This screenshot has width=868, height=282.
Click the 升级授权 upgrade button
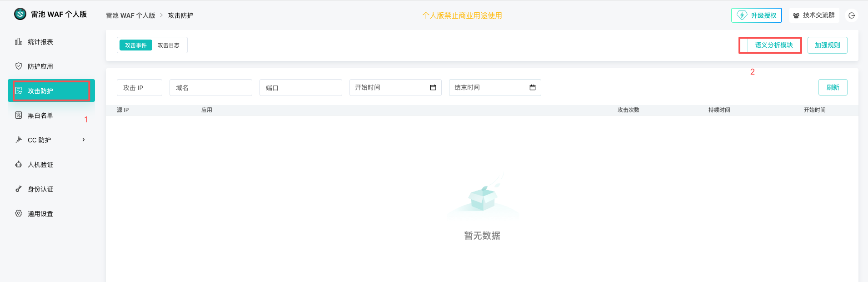pyautogui.click(x=757, y=15)
